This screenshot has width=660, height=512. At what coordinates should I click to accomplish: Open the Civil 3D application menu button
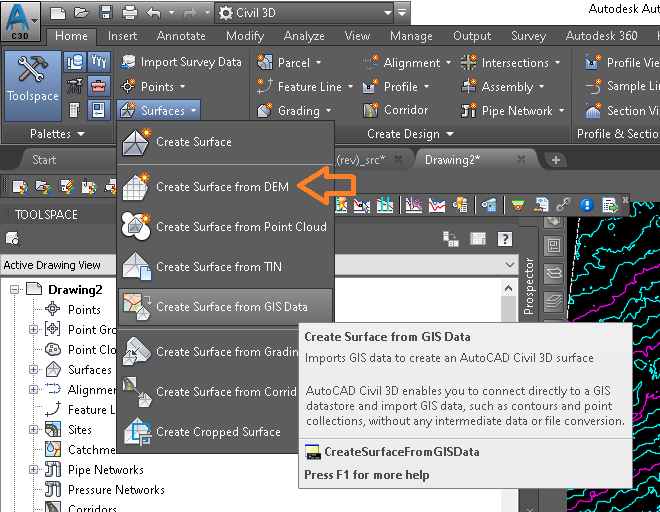click(x=20, y=21)
